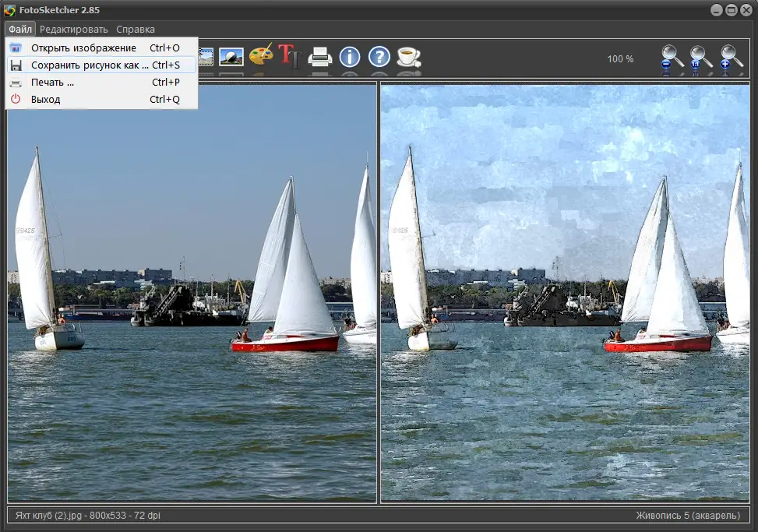The height and width of the screenshot is (532, 758).
Task: Click the add text TT icon
Action: 290,56
